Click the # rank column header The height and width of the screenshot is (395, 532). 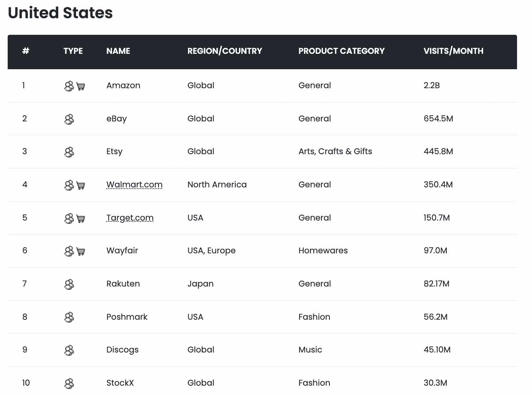pos(25,51)
